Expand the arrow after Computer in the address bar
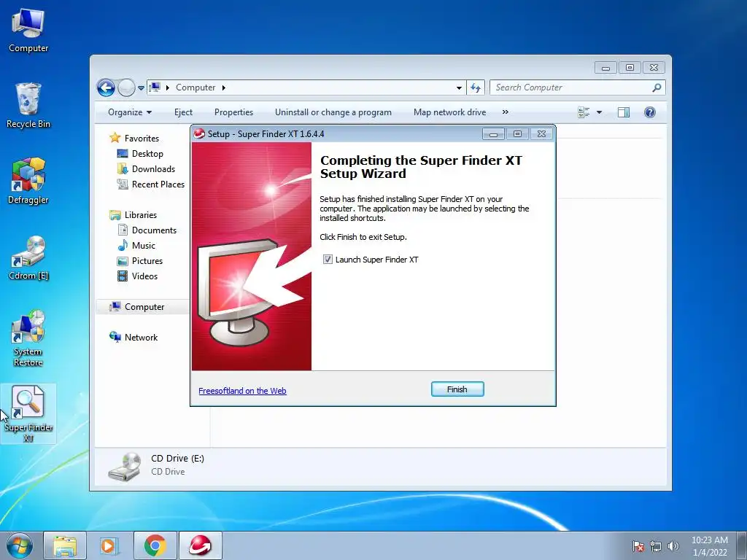The height and width of the screenshot is (560, 747). (x=223, y=87)
